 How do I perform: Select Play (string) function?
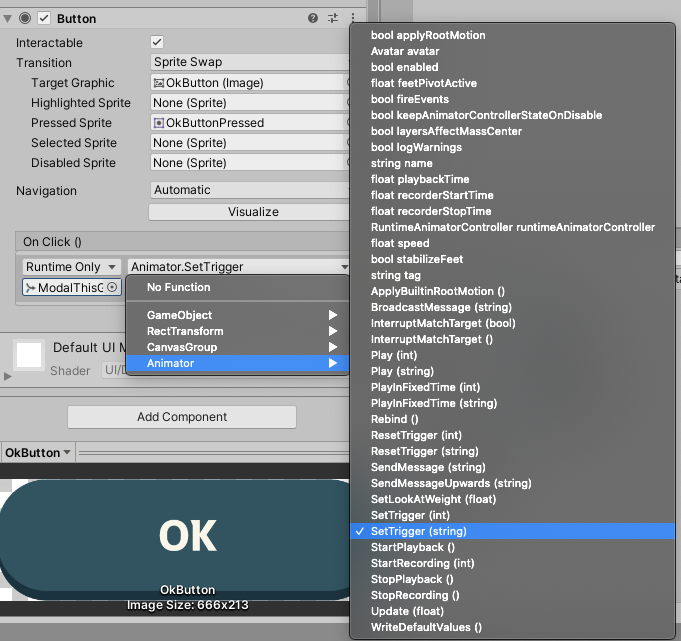(512, 371)
